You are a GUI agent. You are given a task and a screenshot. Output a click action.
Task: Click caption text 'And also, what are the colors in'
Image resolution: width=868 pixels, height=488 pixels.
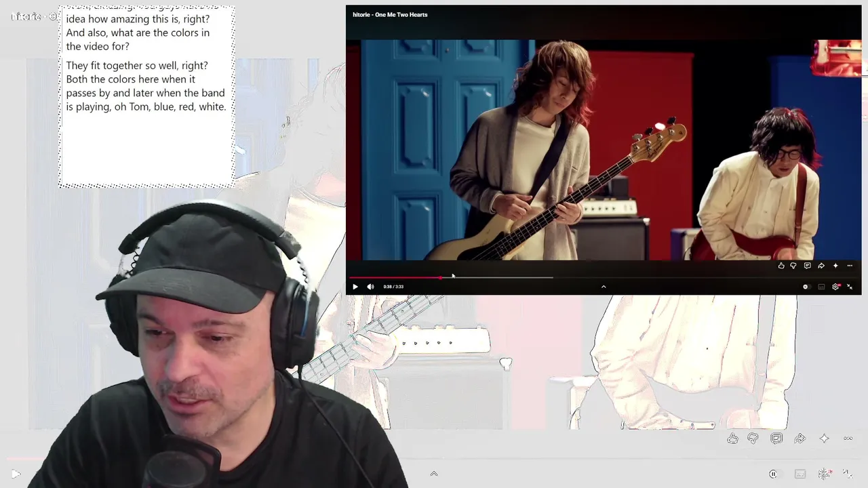[x=138, y=33]
